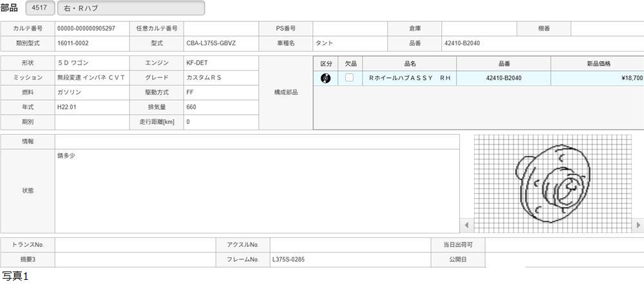
Task: Click the 走行距離[km] value field
Action: [221, 122]
